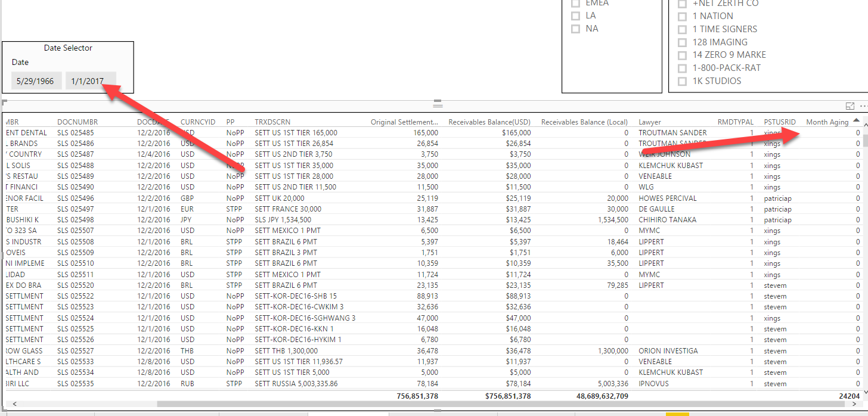The width and height of the screenshot is (868, 416).
Task: Select currency cell RUB
Action: [187, 383]
